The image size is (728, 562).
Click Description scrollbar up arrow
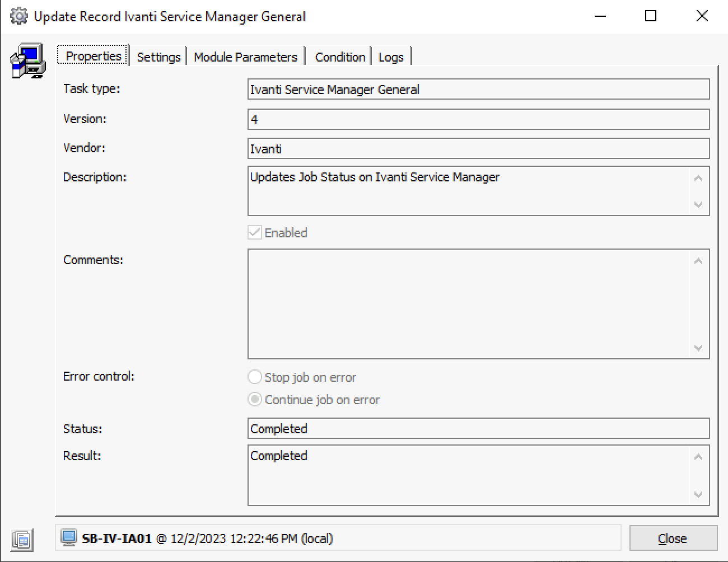[x=698, y=179]
